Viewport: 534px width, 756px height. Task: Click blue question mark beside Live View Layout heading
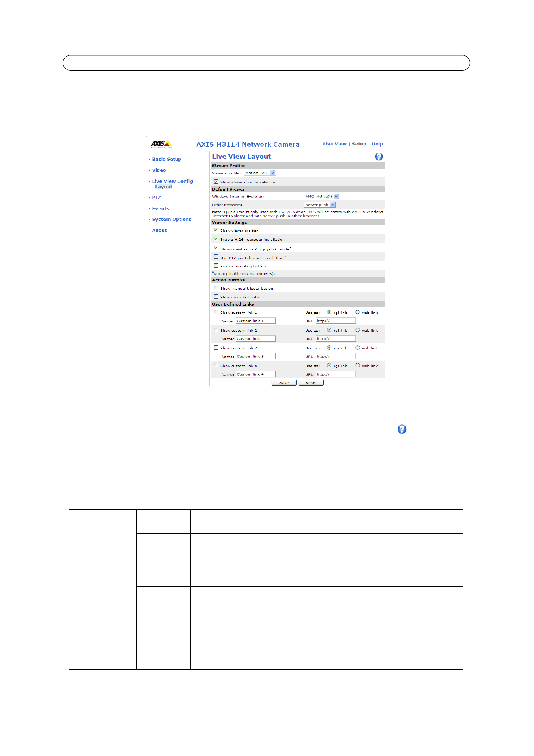pos(379,157)
